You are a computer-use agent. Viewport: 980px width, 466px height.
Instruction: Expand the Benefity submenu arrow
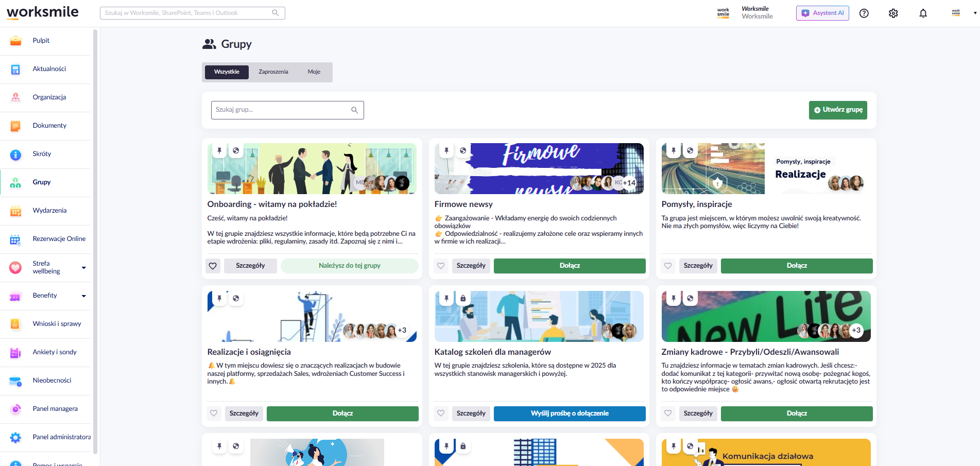(x=83, y=296)
